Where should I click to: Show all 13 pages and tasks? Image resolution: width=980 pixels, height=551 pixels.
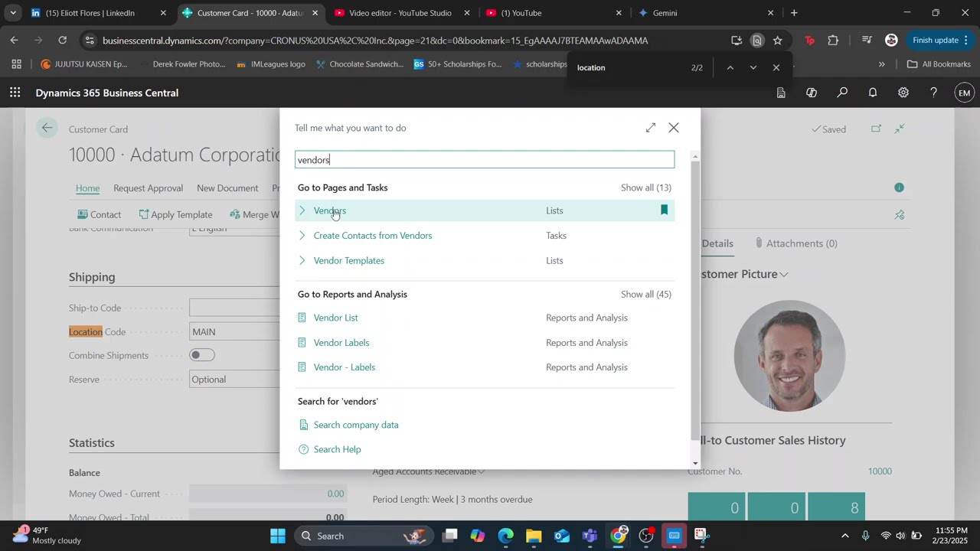(646, 187)
